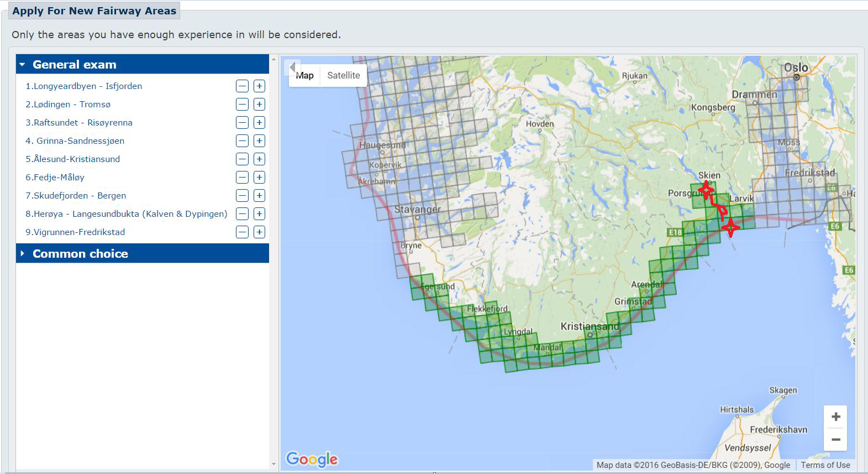This screenshot has height=474, width=868.
Task: Click plus icon for Longyearbyen - Isfjorden
Action: pos(259,86)
